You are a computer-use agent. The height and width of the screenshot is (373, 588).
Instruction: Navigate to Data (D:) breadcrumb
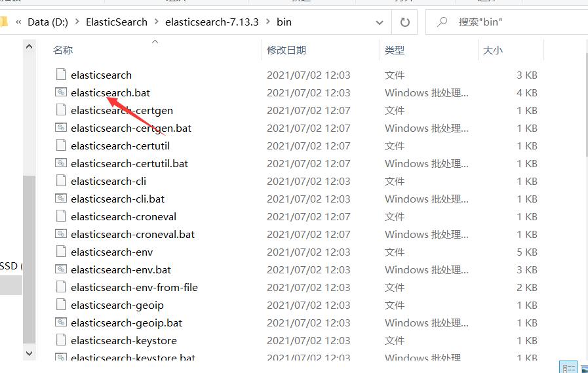click(x=48, y=22)
